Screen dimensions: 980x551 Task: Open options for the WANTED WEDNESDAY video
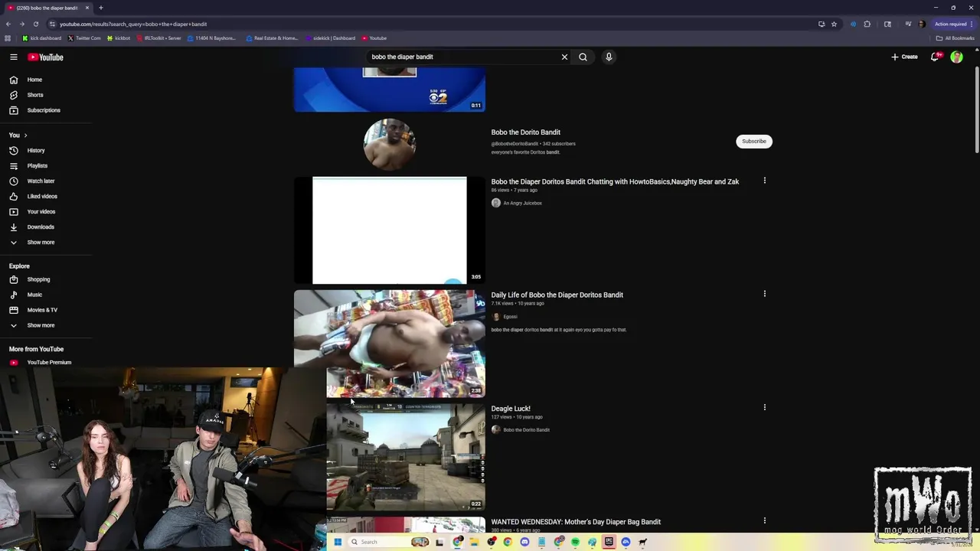764,520
